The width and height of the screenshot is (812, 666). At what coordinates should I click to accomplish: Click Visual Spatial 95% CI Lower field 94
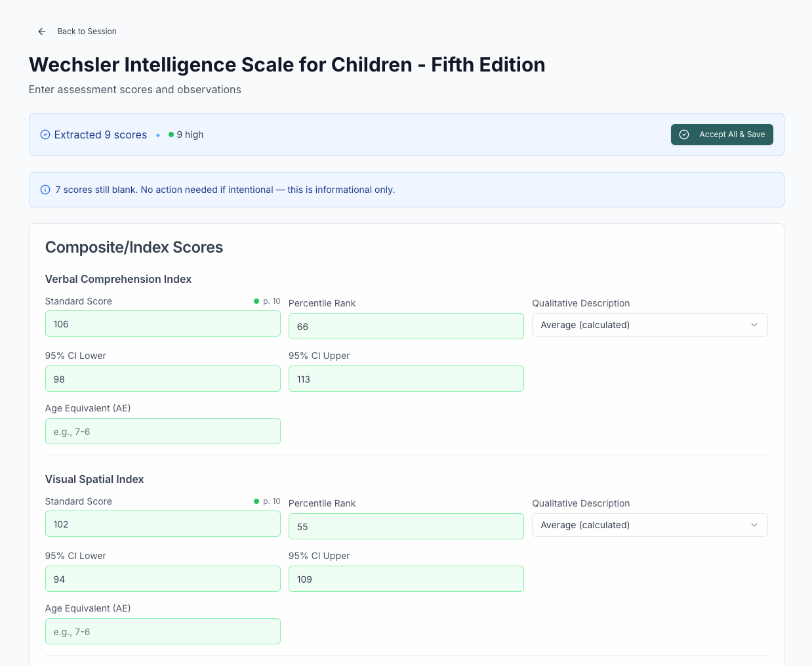[x=163, y=579]
